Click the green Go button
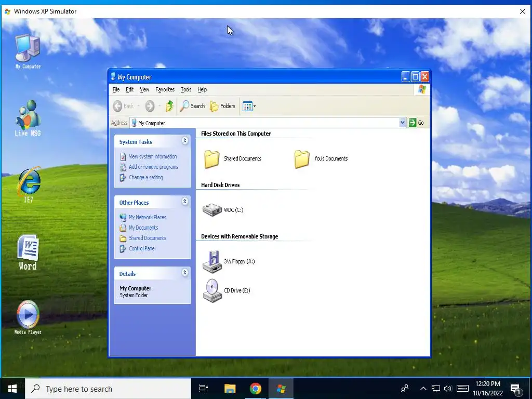The image size is (532, 399). [x=416, y=123]
